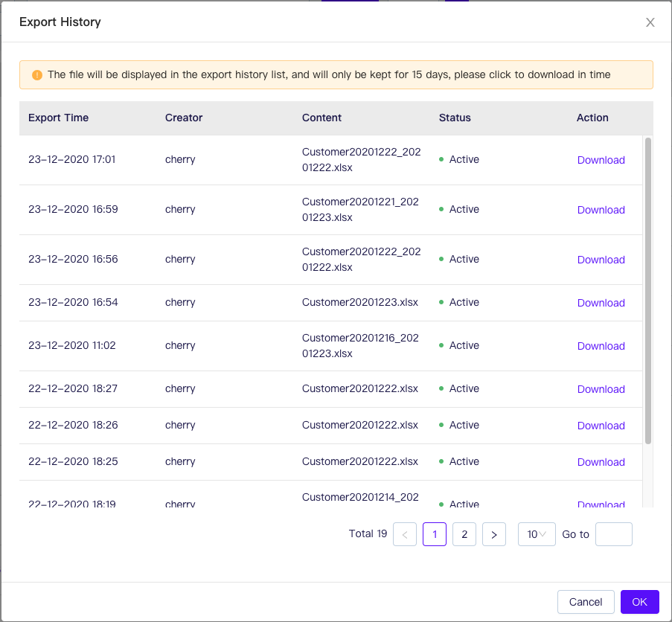Screen dimensions: 672x622
Task: Click the Export Time column header
Action: point(58,118)
